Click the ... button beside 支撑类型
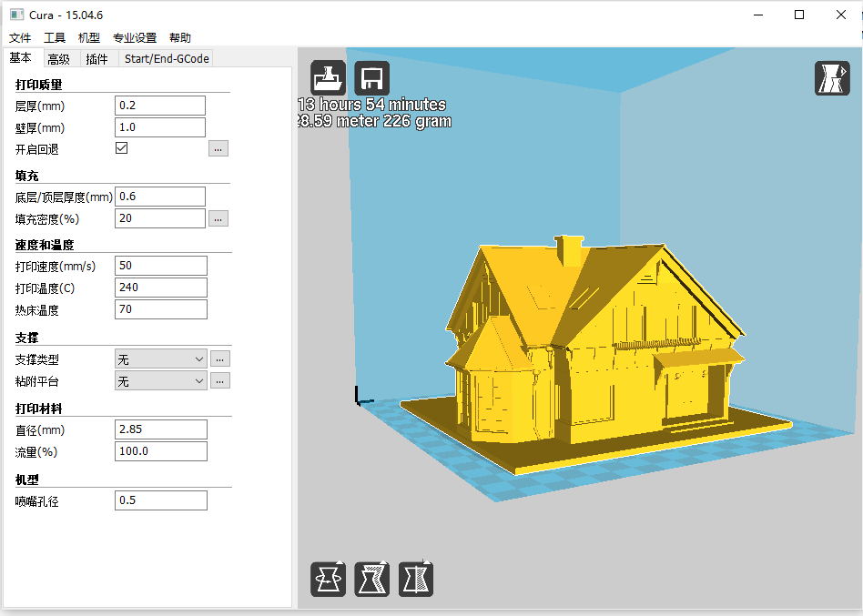Image resolution: width=863 pixels, height=616 pixels. tap(219, 359)
